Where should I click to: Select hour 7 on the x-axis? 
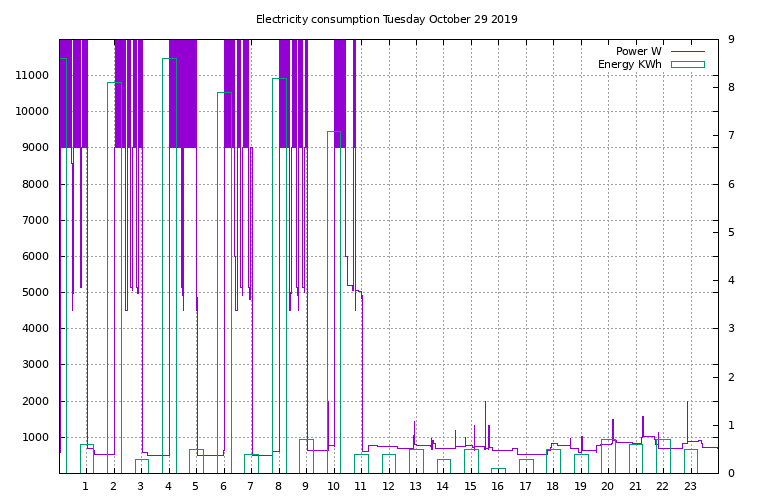point(251,486)
